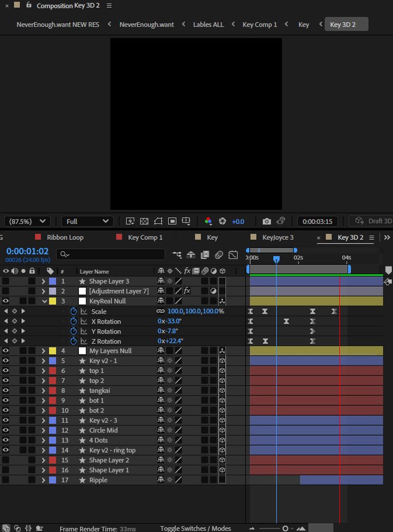Toggle Adjustment Layer 7 adjustment switch
Viewport: 393px width, 532px height.
(213, 291)
